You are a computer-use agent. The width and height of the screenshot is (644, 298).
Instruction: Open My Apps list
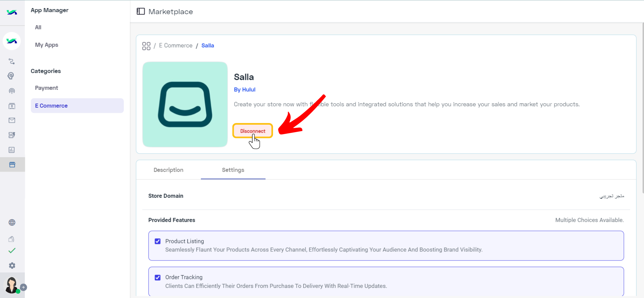click(x=47, y=45)
